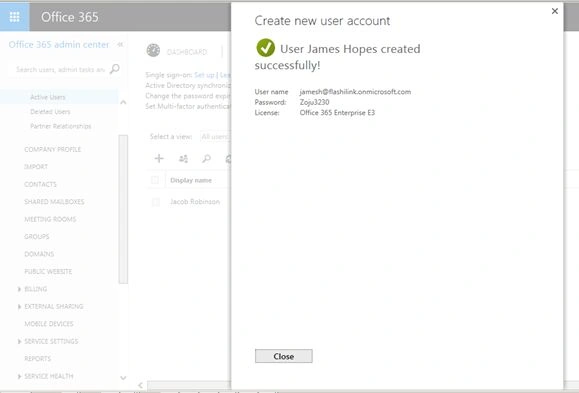
Task: Open the Import section
Action: 36,167
